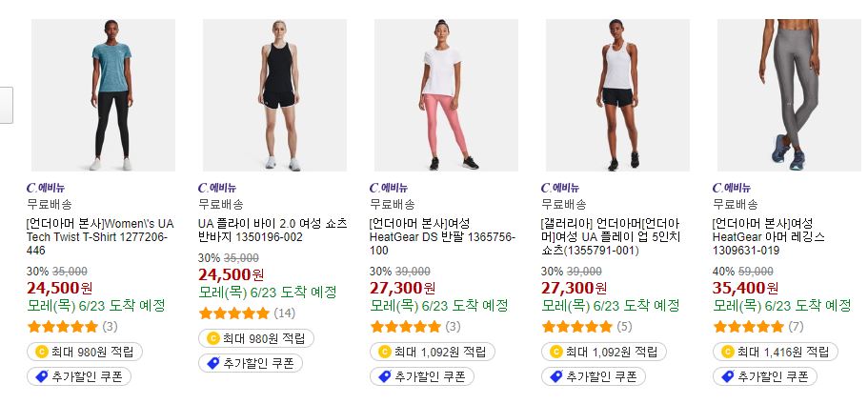Open the white tank Play Up shorts image
Screen dimensions: 868x404
[617, 95]
